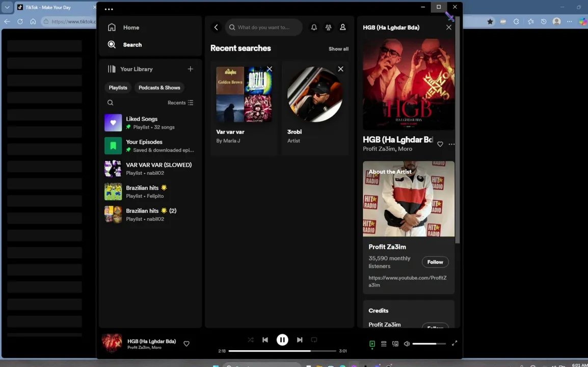This screenshot has height=367, width=588.
Task: Remove Var var var from recent searches
Action: pyautogui.click(x=269, y=69)
